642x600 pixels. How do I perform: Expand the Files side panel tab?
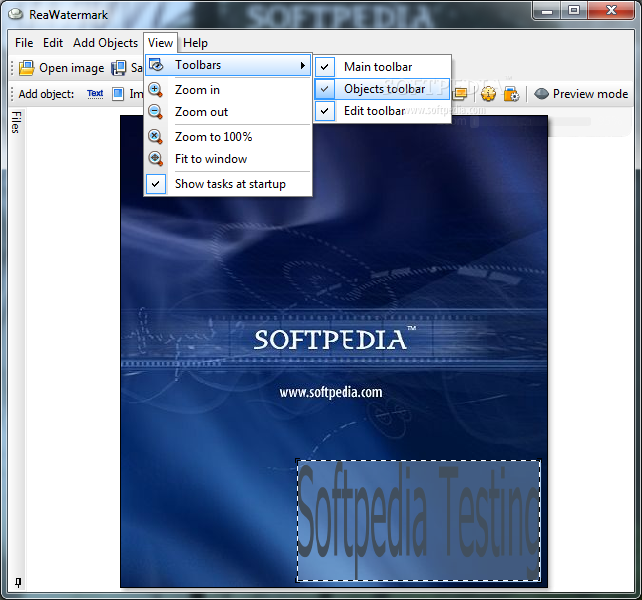(16, 122)
